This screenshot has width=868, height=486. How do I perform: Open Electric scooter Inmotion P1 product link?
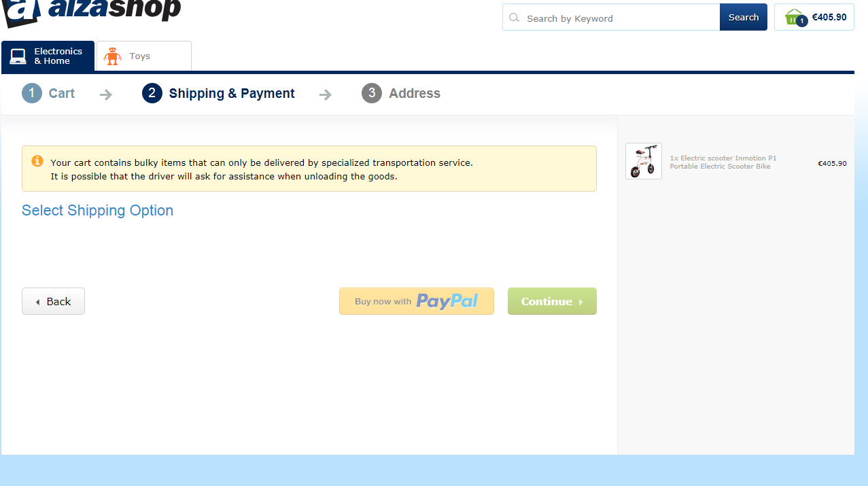[x=723, y=162]
